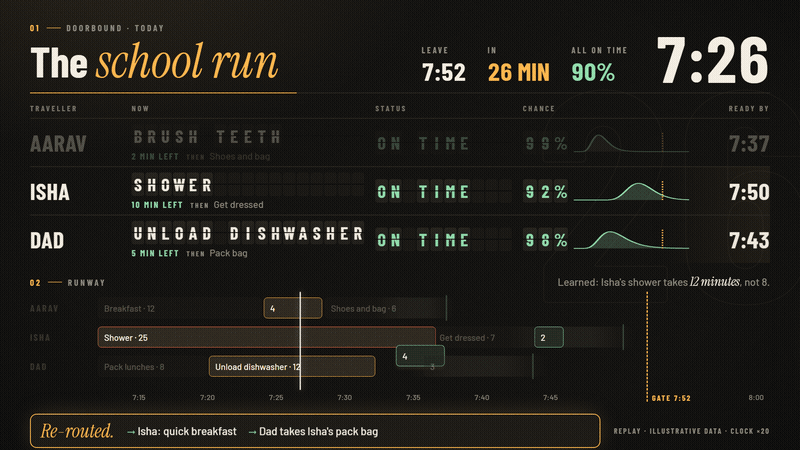Click the 'Learned: Isha's shower takes 12 minutes' note
800x450 pixels.
pos(663,282)
